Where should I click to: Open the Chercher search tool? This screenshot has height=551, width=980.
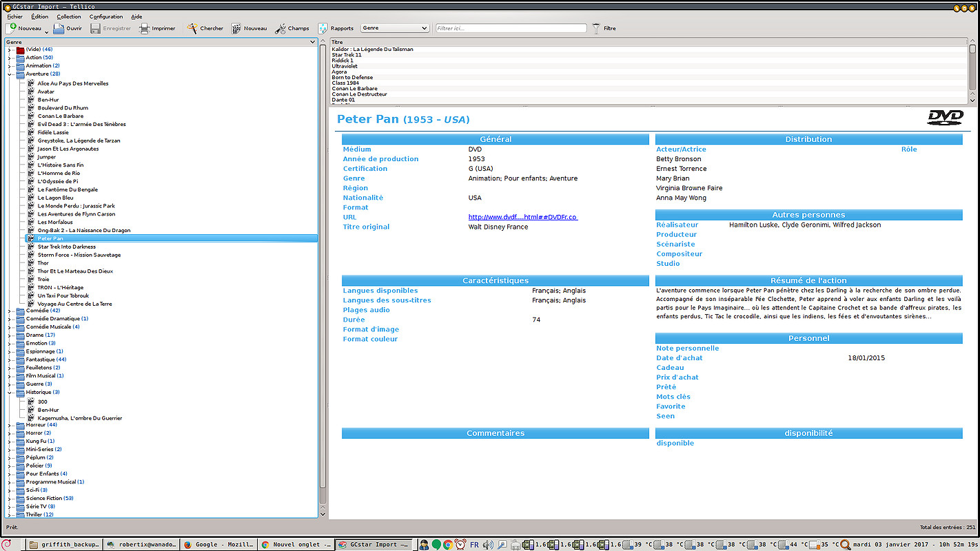pos(205,28)
